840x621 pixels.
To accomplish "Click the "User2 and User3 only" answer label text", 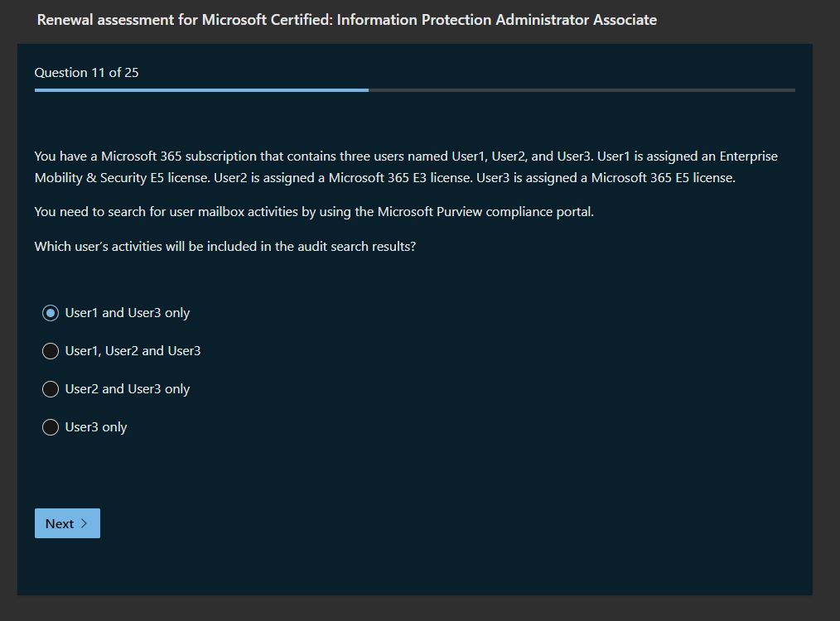I will [128, 389].
